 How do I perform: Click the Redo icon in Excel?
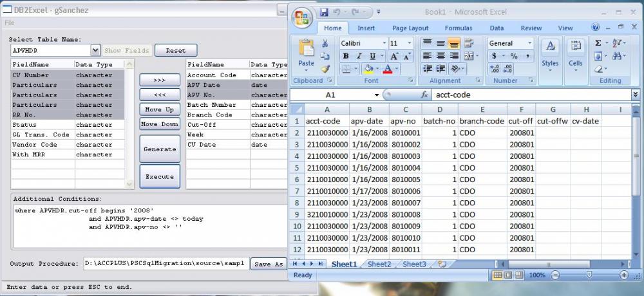coord(355,12)
